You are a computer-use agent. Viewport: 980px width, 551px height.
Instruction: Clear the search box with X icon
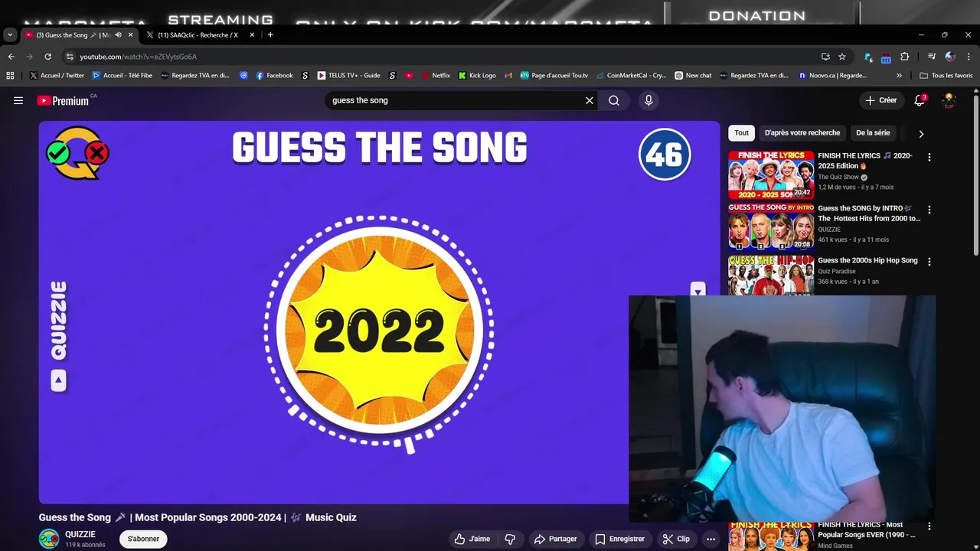coord(590,100)
